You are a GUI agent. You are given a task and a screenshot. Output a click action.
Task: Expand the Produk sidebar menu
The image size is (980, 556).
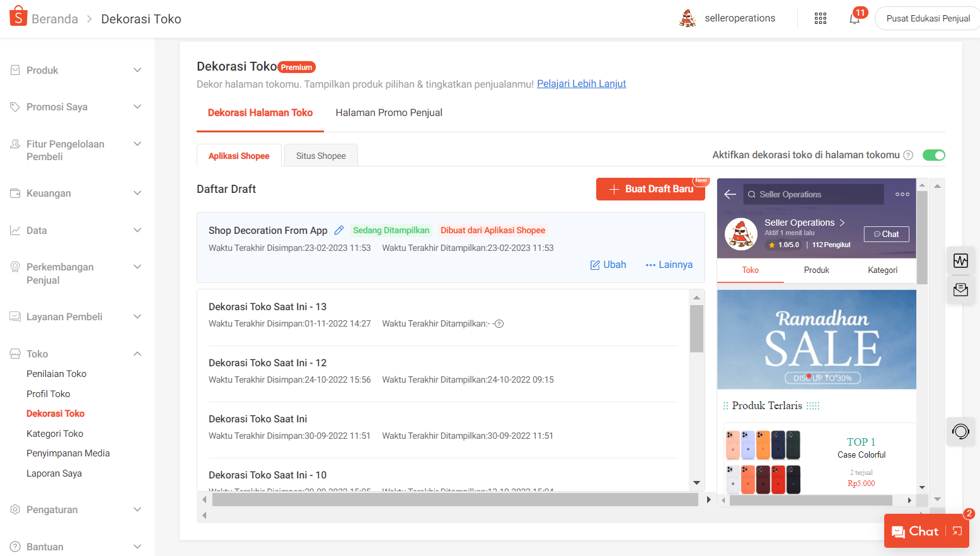coord(76,70)
